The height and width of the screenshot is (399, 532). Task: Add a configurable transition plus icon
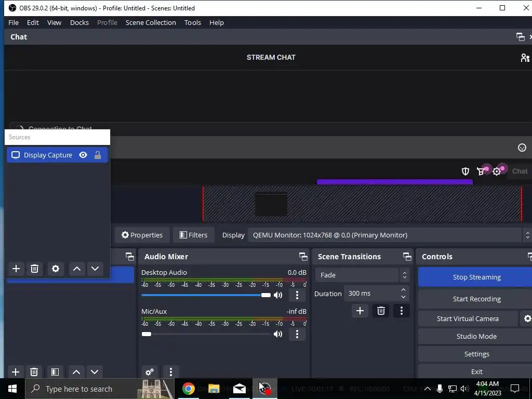click(360, 311)
